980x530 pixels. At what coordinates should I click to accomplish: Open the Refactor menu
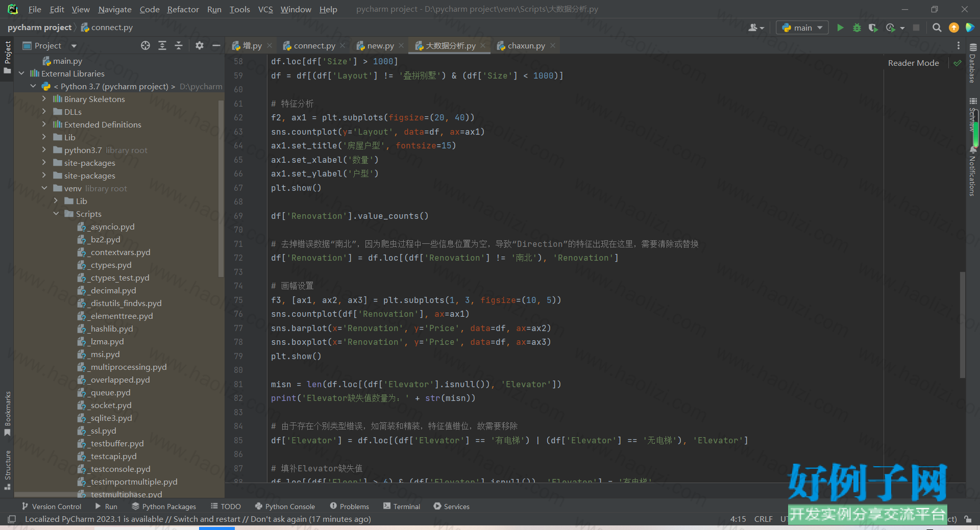(183, 9)
